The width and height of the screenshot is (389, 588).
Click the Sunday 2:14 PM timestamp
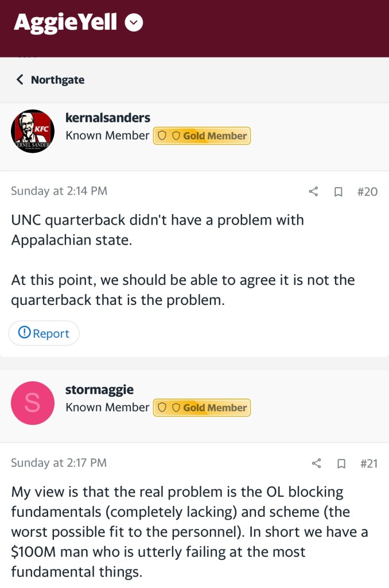(x=59, y=191)
